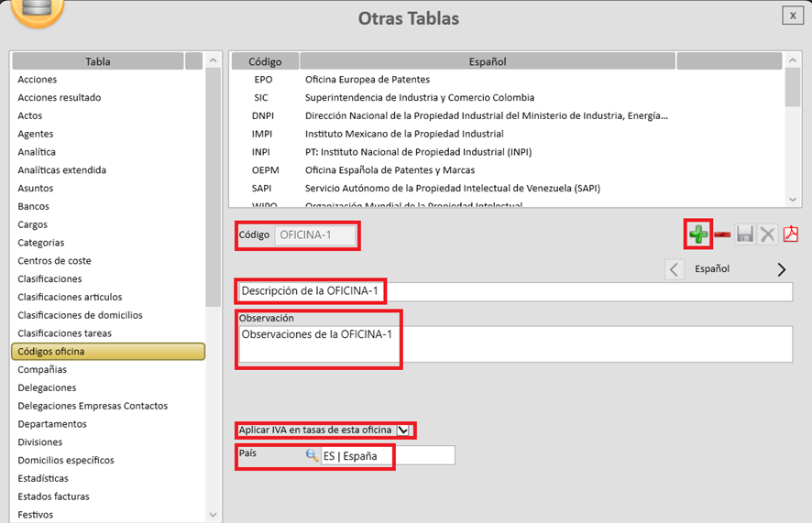This screenshot has height=523, width=812.
Task: Click the magnifier search icon beside País
Action: (312, 455)
